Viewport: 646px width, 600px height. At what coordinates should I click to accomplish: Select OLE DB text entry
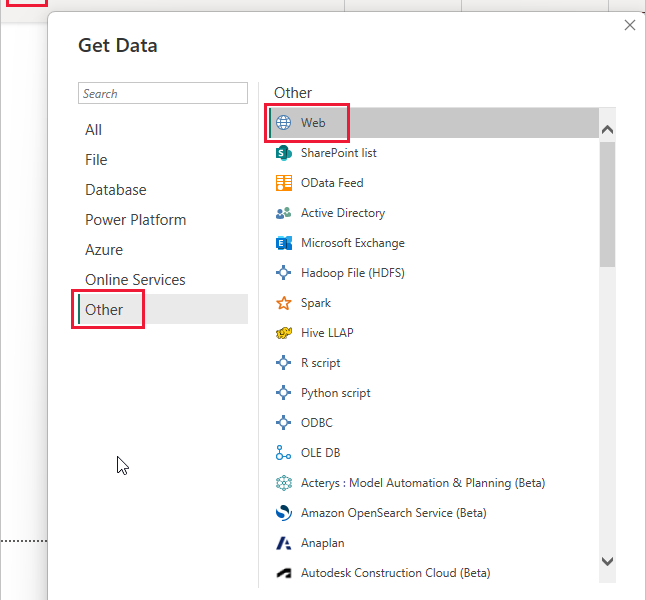[x=321, y=452]
